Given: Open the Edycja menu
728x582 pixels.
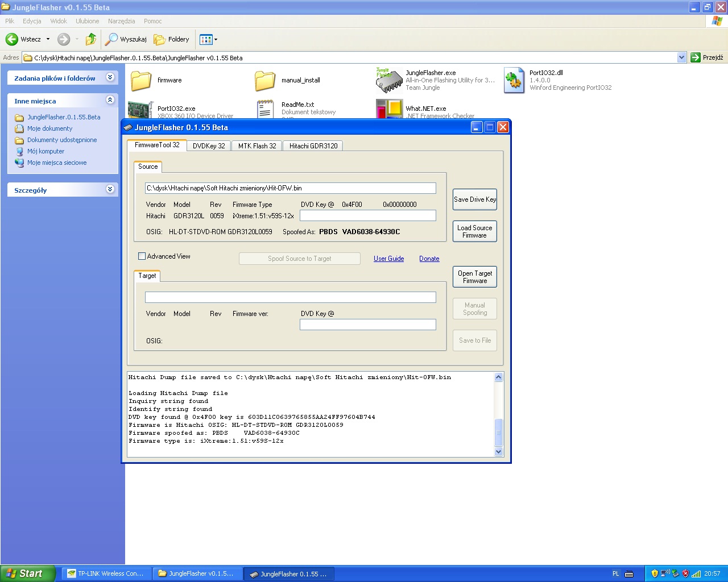Looking at the screenshot, I should [x=32, y=21].
